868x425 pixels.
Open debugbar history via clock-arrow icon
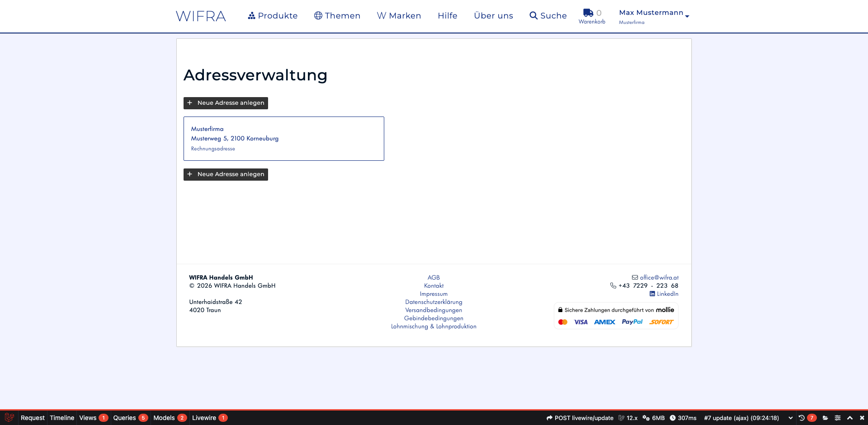click(x=801, y=418)
